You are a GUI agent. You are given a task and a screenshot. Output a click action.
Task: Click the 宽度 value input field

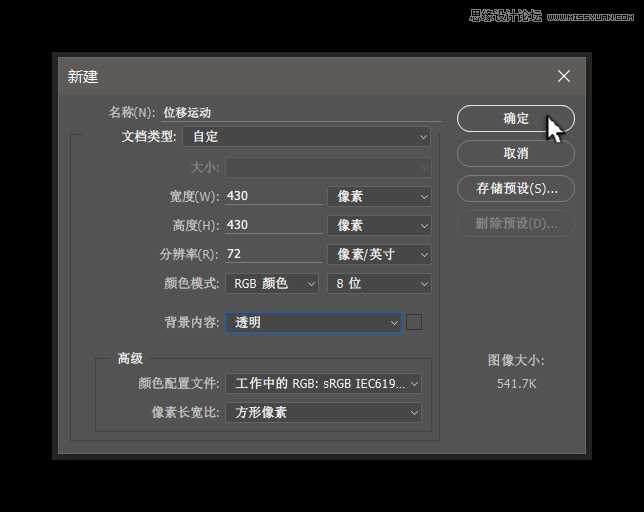click(273, 196)
